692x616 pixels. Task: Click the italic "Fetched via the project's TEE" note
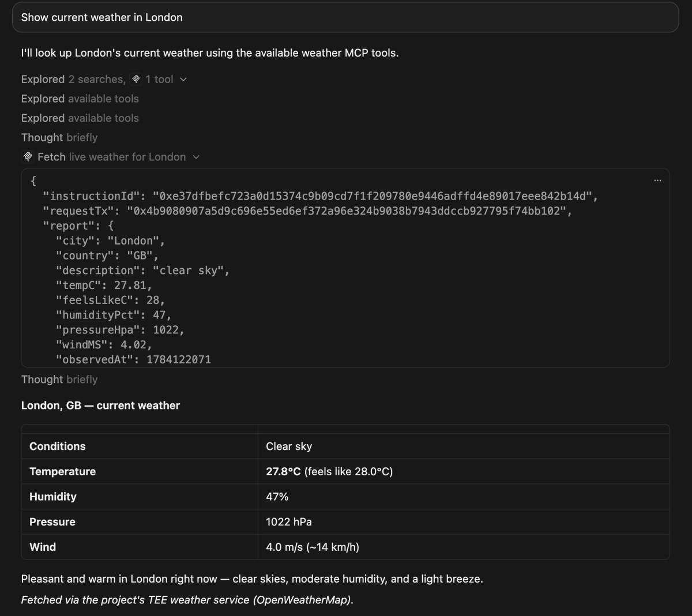(187, 600)
